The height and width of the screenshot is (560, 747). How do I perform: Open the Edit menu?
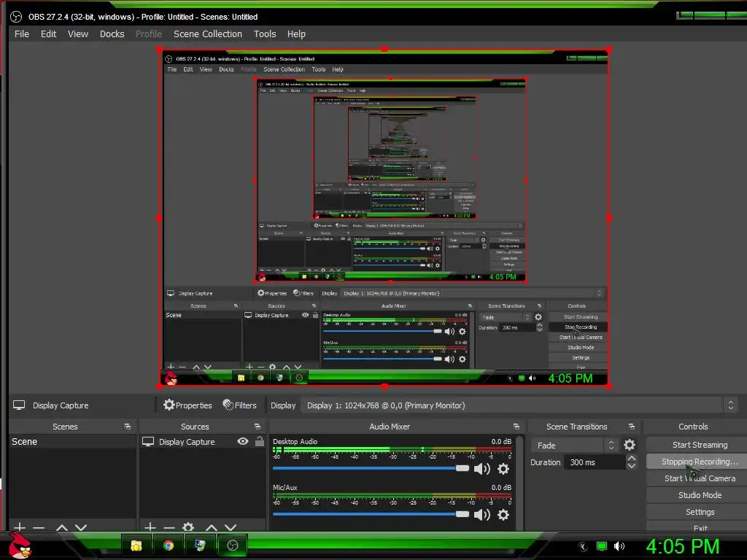48,34
